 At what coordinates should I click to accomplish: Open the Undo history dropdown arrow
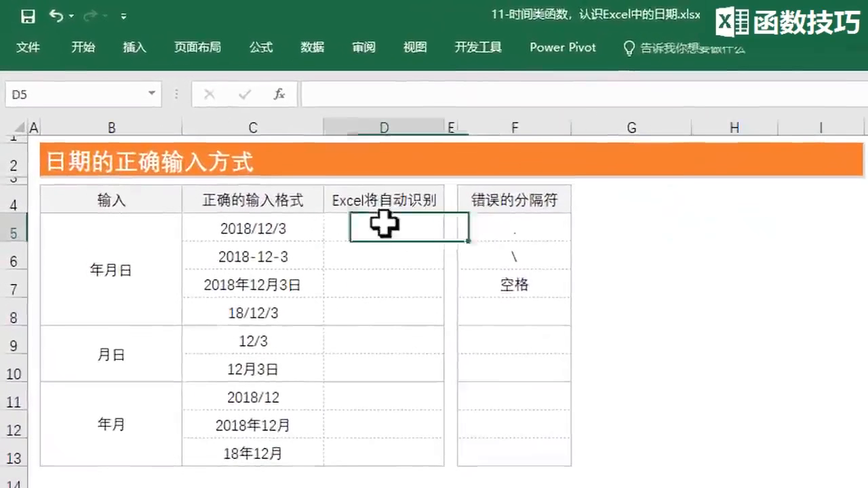[71, 16]
